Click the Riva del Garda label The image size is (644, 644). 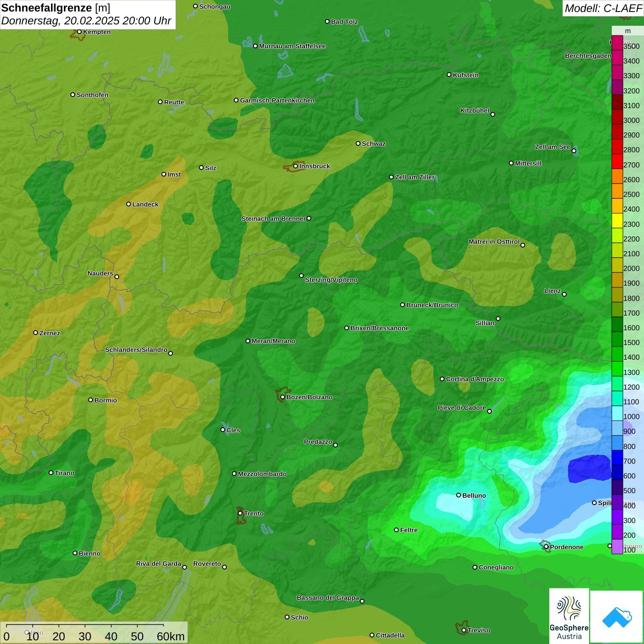(159, 563)
